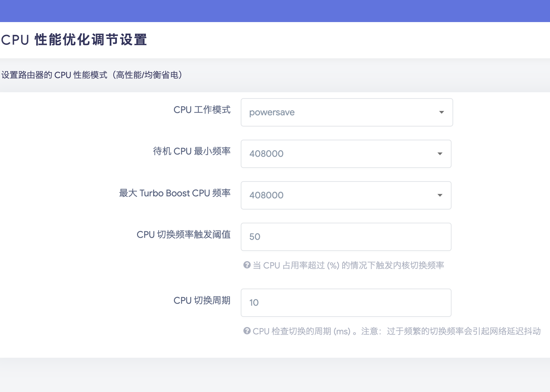Click the CPU 切换周期 label
The height and width of the screenshot is (392, 550).
pyautogui.click(x=202, y=300)
